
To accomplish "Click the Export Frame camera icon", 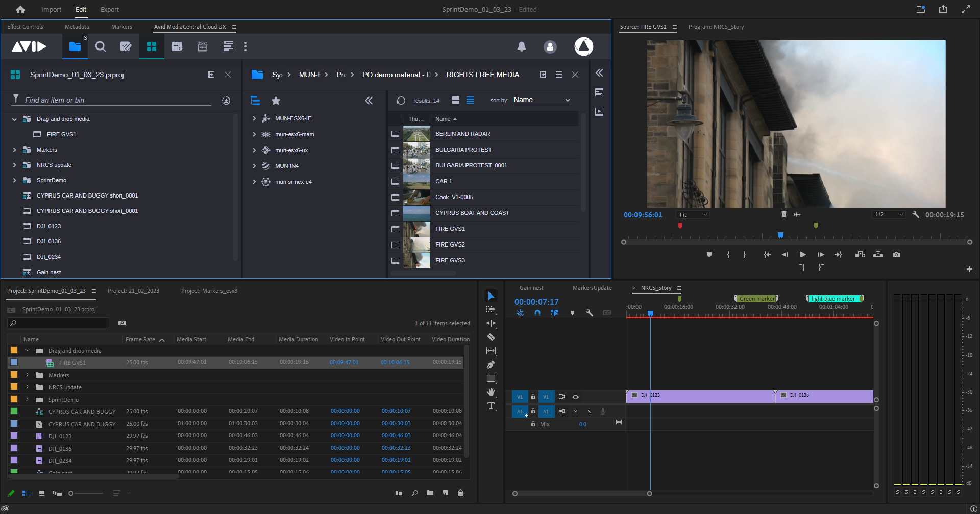I will pyautogui.click(x=896, y=254).
